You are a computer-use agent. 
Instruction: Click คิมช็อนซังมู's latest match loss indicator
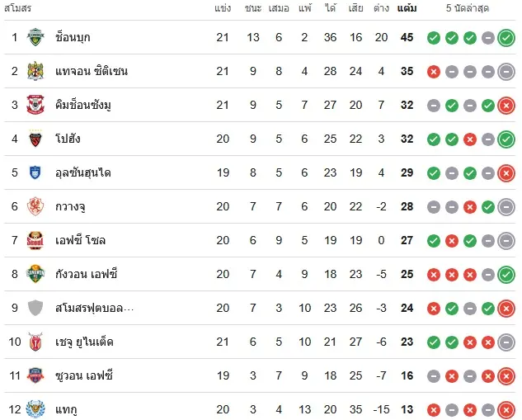(506, 106)
